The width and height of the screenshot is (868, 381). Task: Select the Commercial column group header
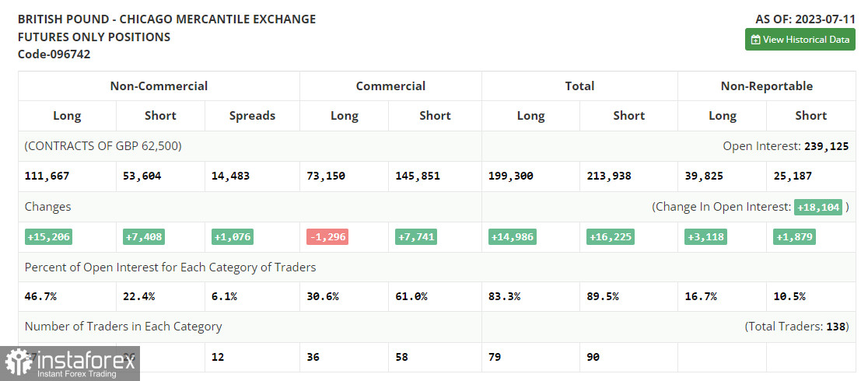pos(390,86)
